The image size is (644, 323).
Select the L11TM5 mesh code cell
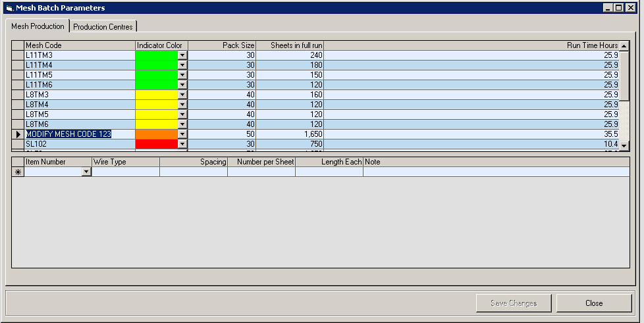[80, 75]
